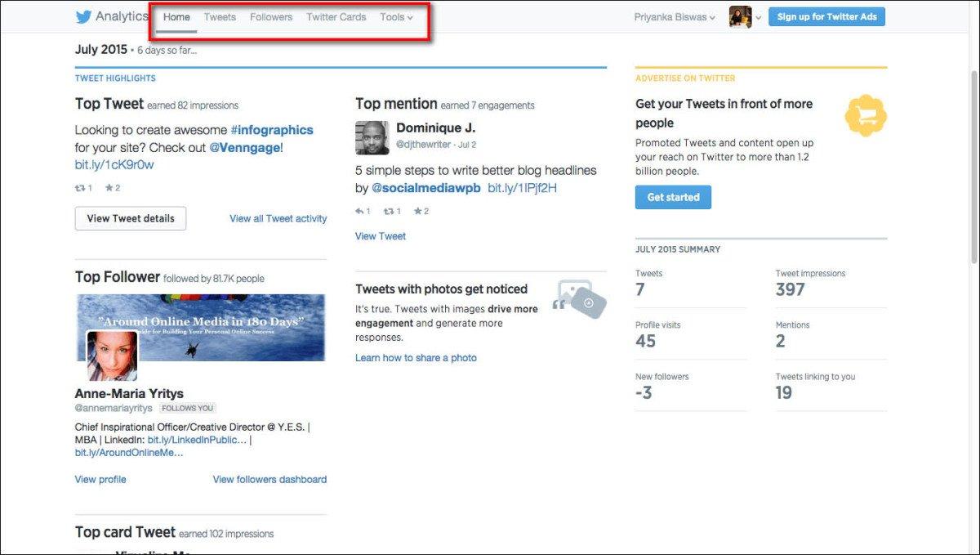Click Dominique J. profile photo
Screen dimensions: 980x555
[x=372, y=137]
